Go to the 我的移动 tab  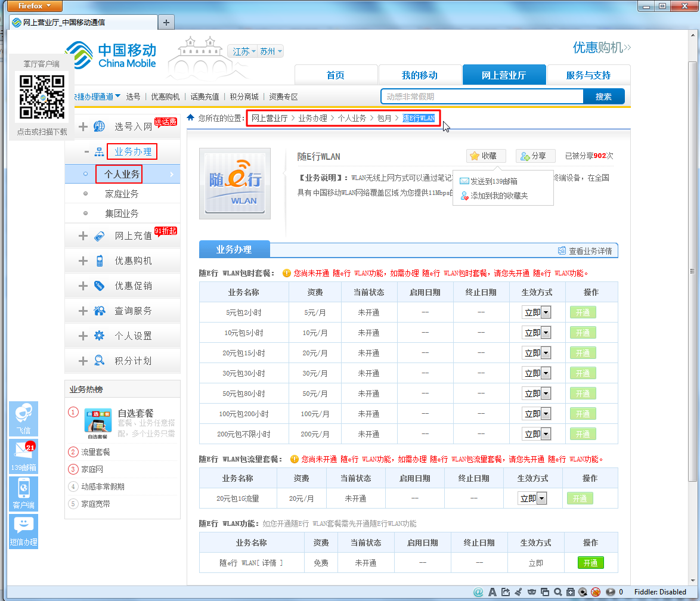click(x=420, y=75)
